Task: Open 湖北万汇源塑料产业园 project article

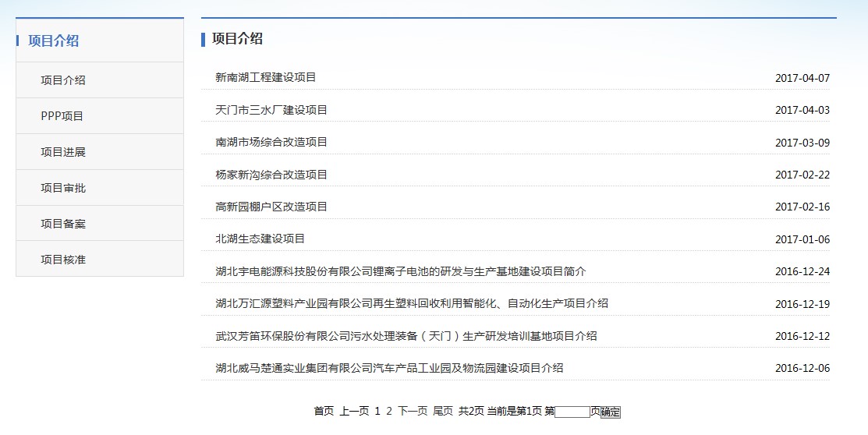Action: point(411,303)
